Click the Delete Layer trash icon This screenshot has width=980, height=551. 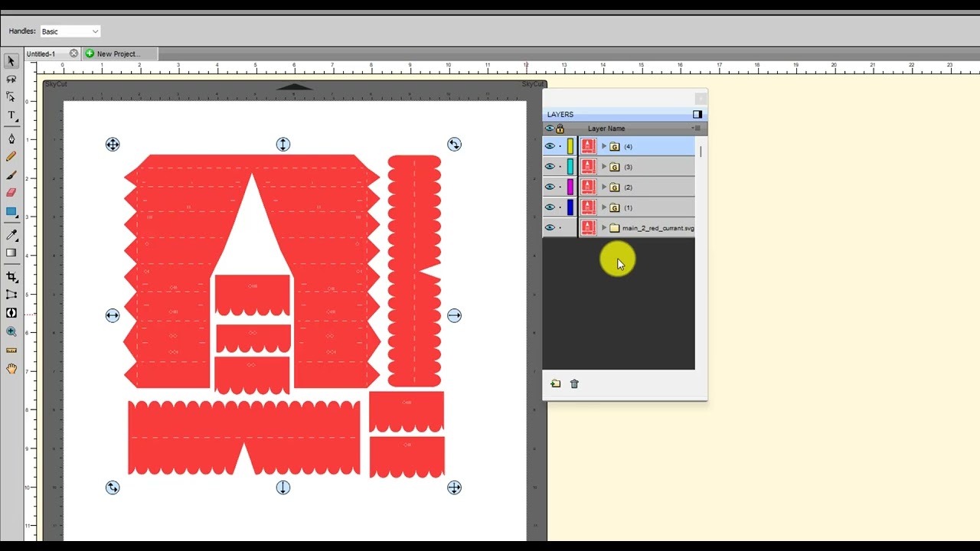[x=574, y=383]
